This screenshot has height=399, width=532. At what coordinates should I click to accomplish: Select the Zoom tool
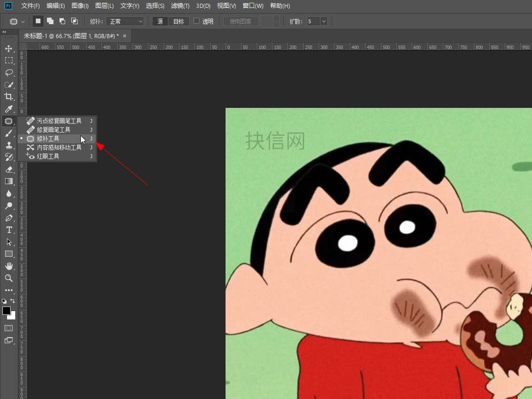pyautogui.click(x=9, y=278)
